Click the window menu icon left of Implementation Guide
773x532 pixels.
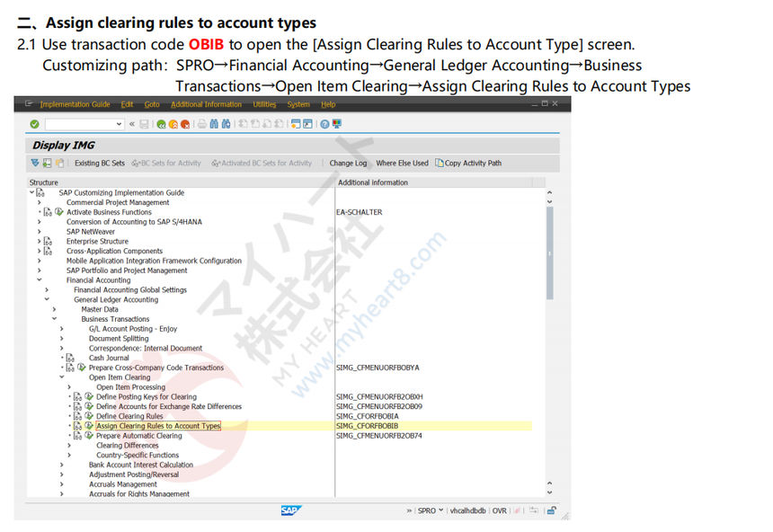29,104
